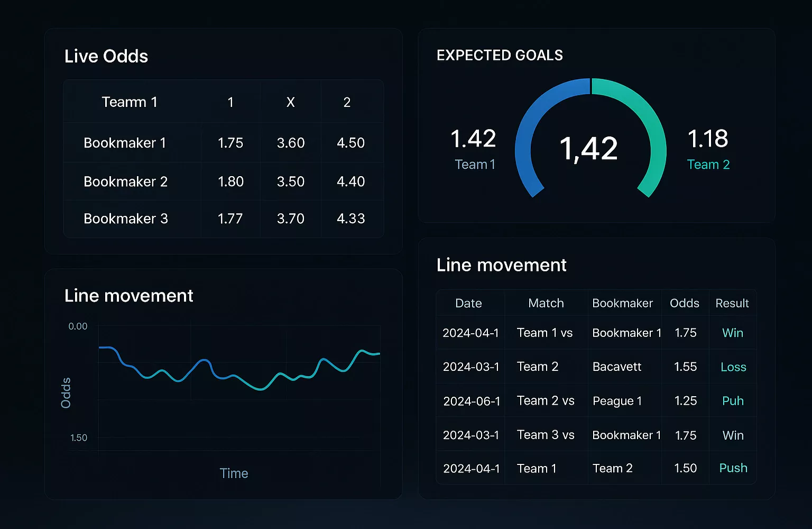The image size is (812, 529).
Task: Click the Bookmaker column header
Action: (623, 303)
